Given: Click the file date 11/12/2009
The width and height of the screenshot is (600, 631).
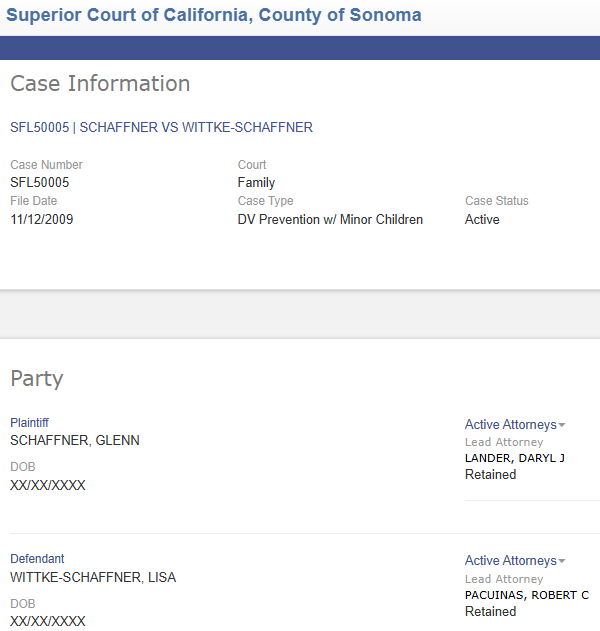Looking at the screenshot, I should pyautogui.click(x=41, y=219).
